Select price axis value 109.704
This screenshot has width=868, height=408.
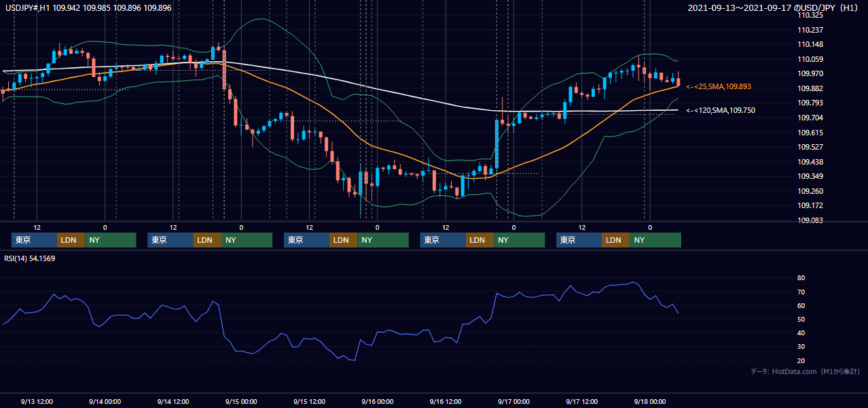(x=810, y=118)
